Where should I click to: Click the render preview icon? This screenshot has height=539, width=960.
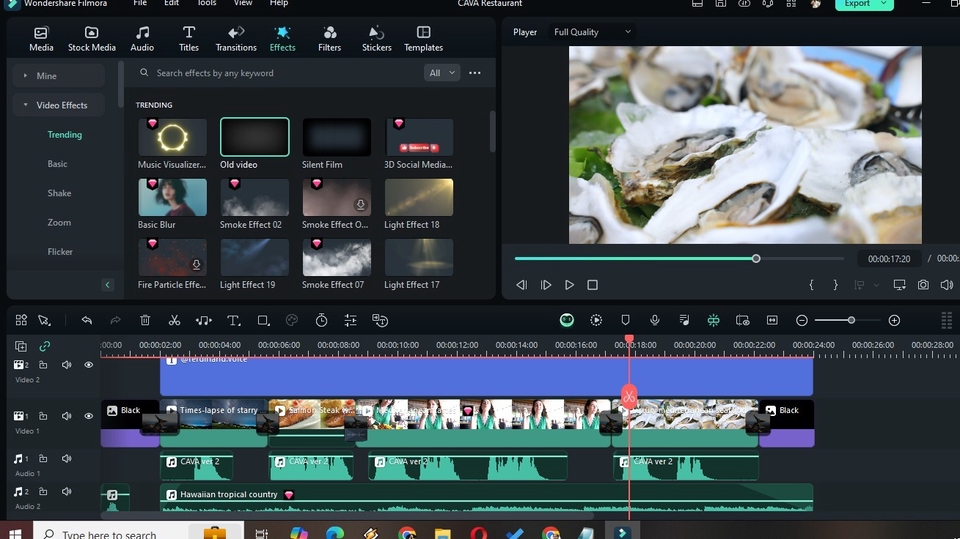(596, 320)
